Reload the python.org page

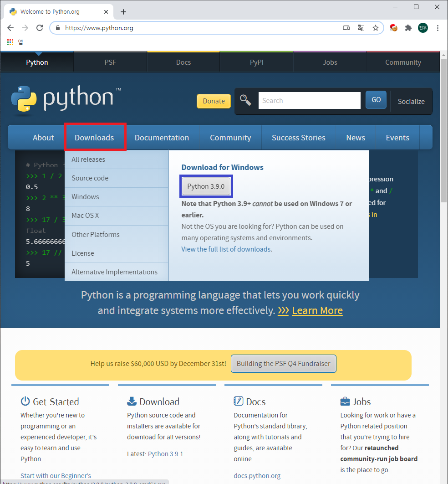coord(40,28)
